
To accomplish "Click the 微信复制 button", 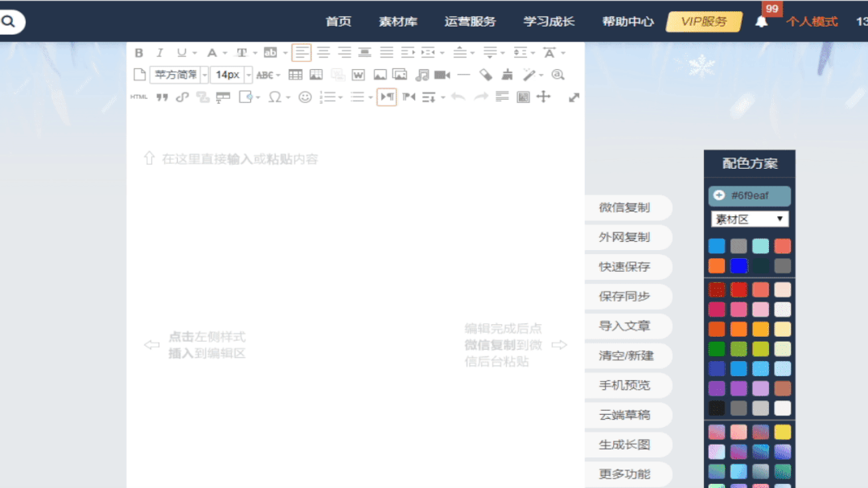I will [624, 207].
